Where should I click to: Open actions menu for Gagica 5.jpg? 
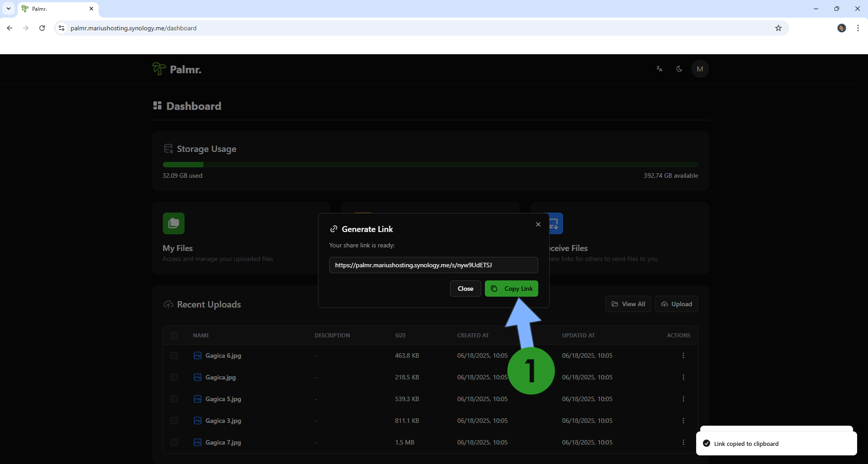(683, 399)
